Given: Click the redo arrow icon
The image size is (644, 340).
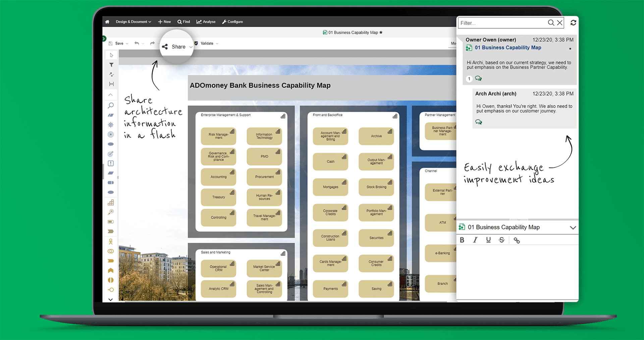Looking at the screenshot, I should tap(152, 43).
